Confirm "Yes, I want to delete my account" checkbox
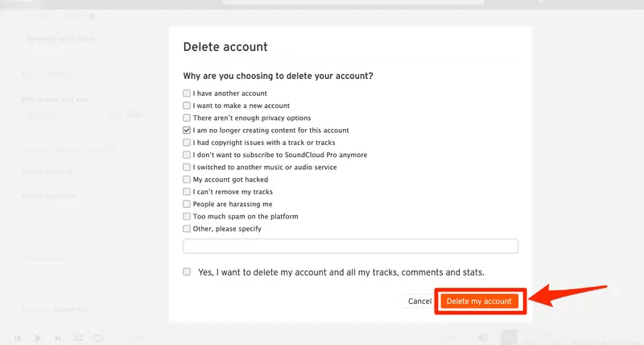This screenshot has height=345, width=644. click(x=187, y=272)
